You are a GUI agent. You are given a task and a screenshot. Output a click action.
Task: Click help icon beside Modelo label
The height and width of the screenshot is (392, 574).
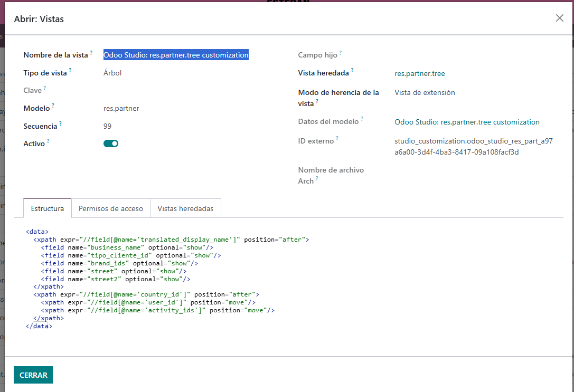point(53,106)
